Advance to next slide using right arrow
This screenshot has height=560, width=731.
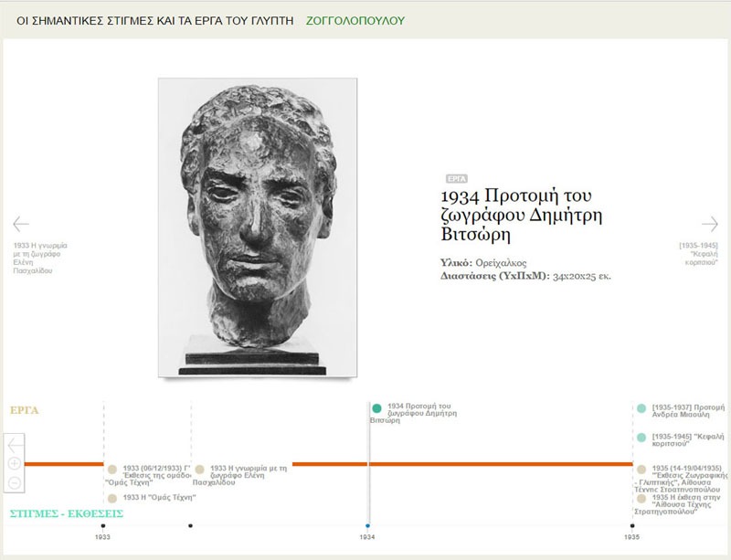click(x=709, y=224)
